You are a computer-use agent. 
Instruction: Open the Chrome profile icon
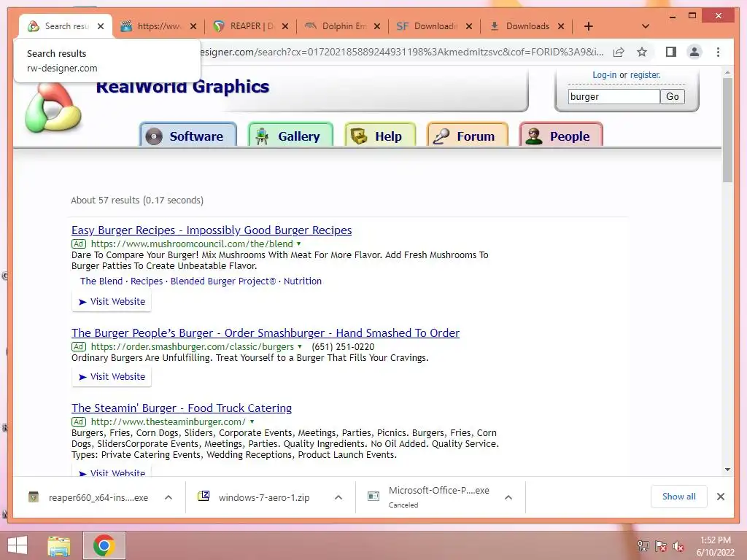694,52
